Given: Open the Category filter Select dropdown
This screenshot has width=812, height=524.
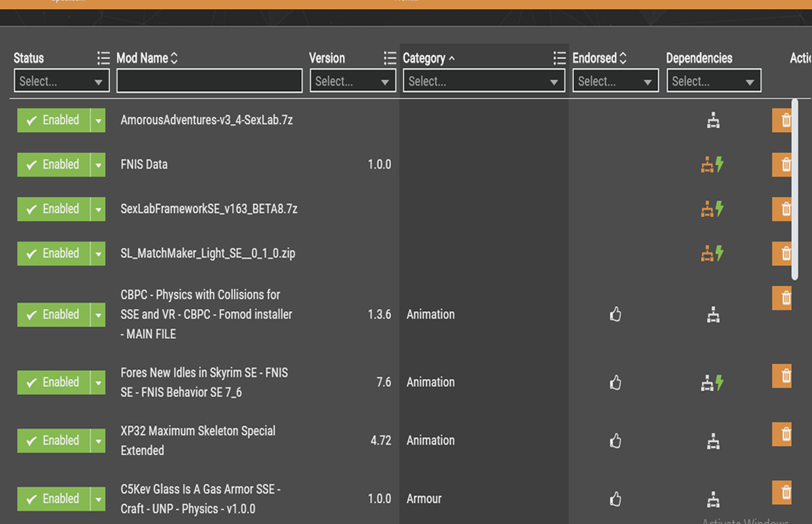Looking at the screenshot, I should click(x=484, y=81).
